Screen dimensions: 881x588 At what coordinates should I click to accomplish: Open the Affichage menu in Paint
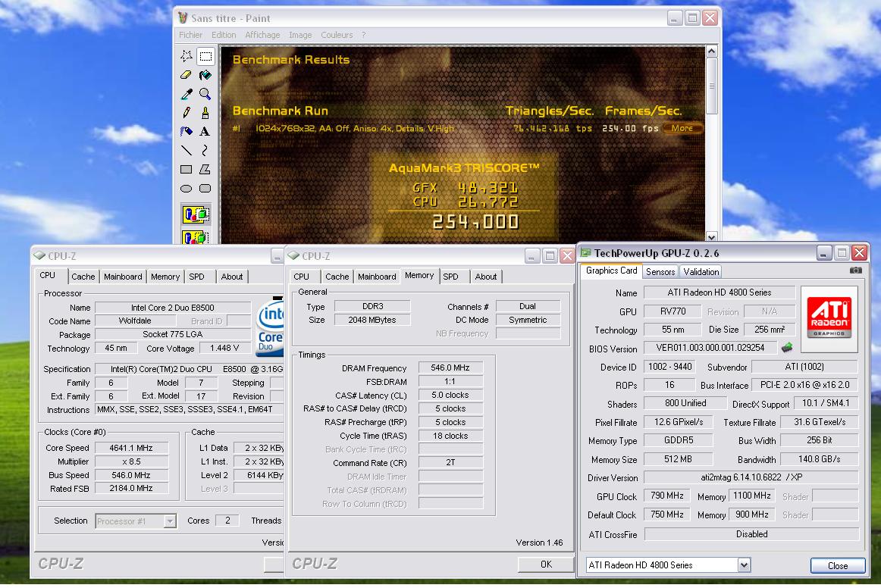coord(262,35)
